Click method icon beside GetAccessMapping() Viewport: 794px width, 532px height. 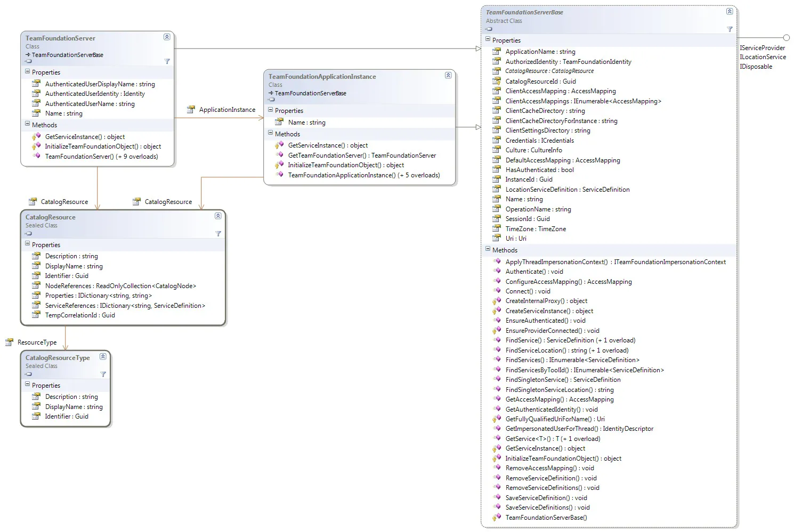497,399
